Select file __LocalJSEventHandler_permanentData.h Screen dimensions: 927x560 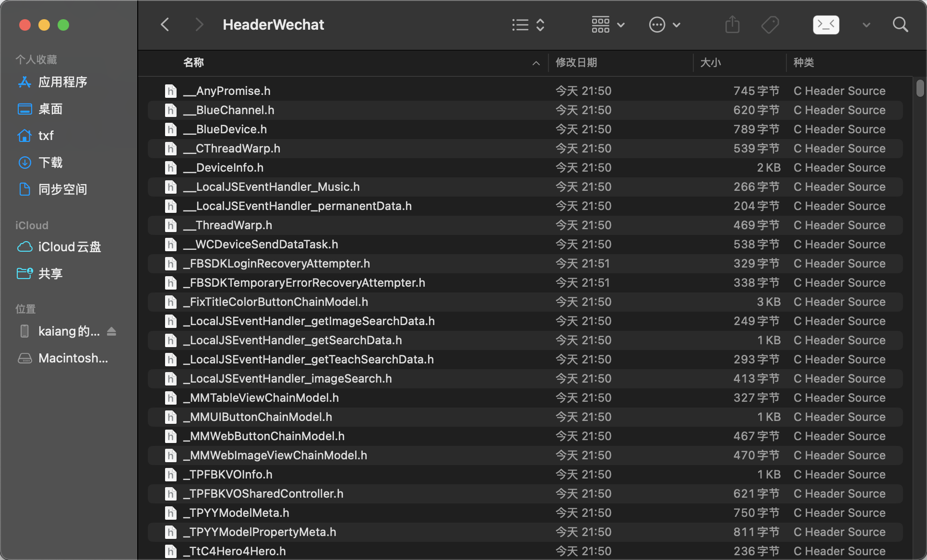coord(525,206)
